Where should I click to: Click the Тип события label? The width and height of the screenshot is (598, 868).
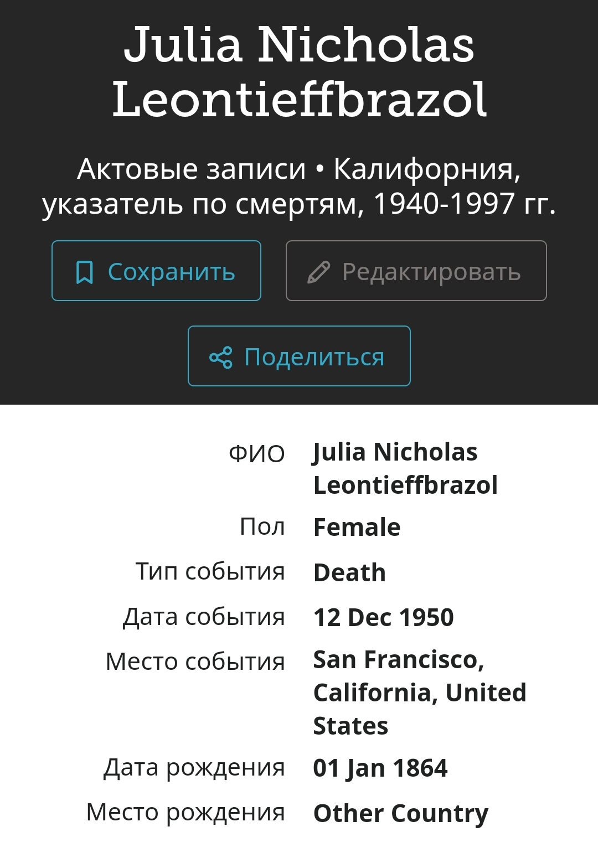click(x=210, y=571)
